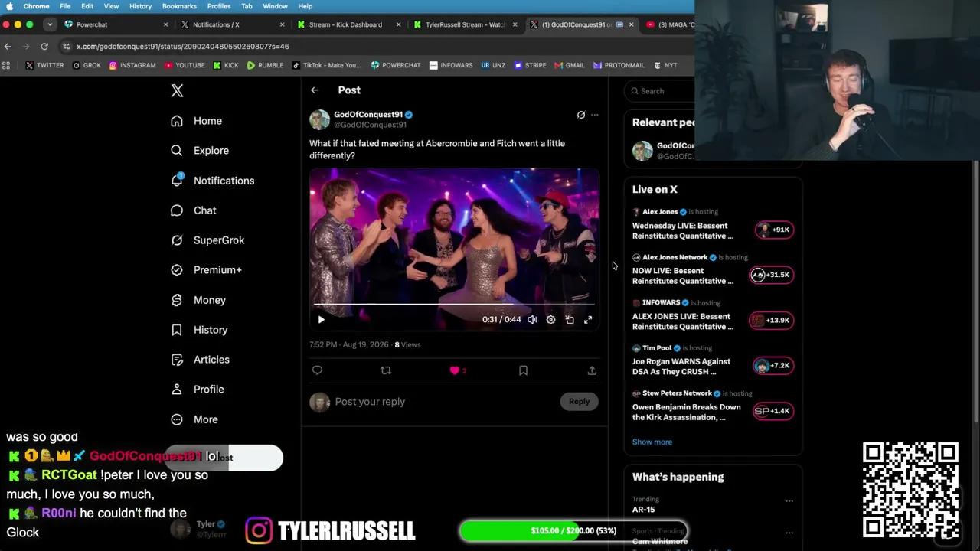Play the post video
The height and width of the screenshot is (551, 980).
pos(321,320)
